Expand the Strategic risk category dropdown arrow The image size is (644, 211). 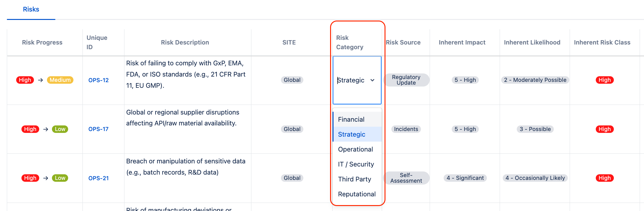372,80
